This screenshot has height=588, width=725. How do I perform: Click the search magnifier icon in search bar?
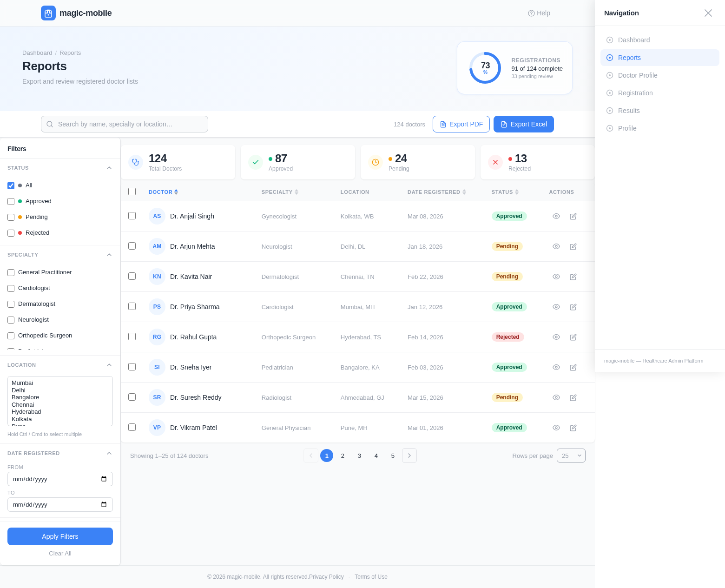click(x=50, y=124)
